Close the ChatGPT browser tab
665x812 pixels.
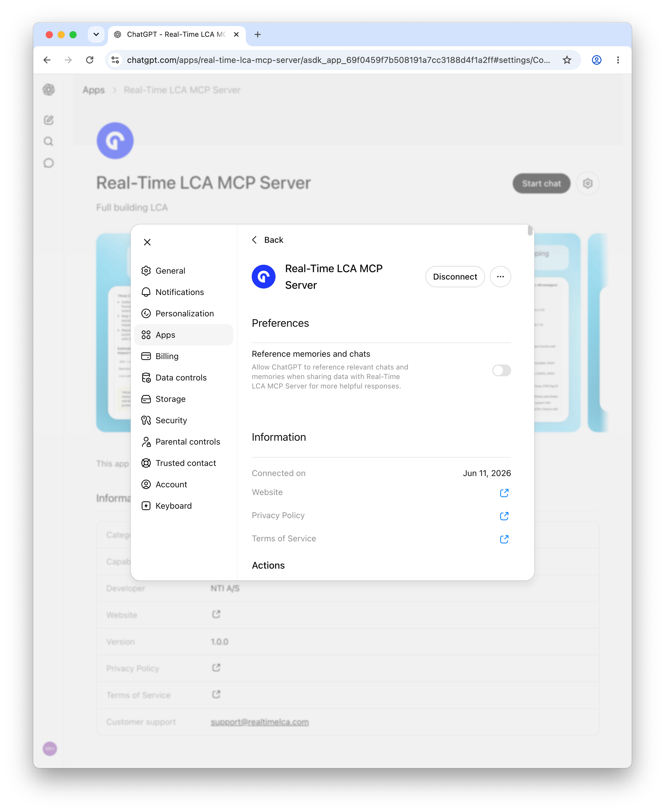236,34
